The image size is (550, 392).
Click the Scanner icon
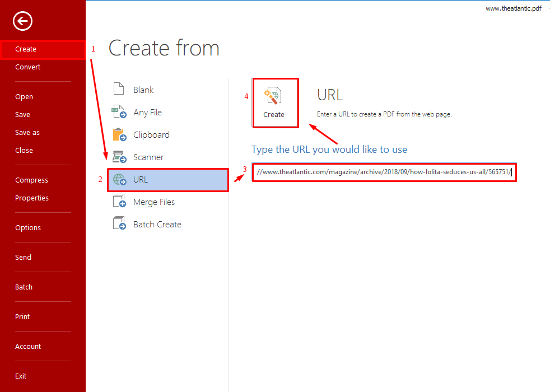pos(119,157)
